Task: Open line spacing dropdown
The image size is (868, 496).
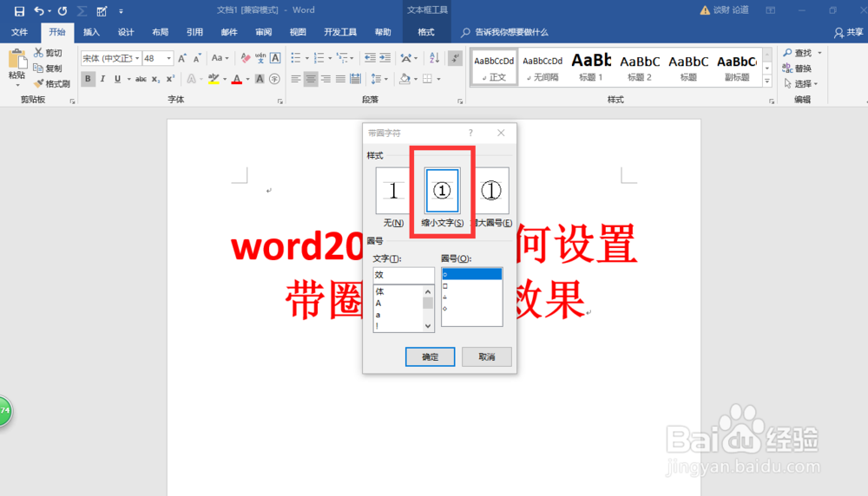Action: 379,79
